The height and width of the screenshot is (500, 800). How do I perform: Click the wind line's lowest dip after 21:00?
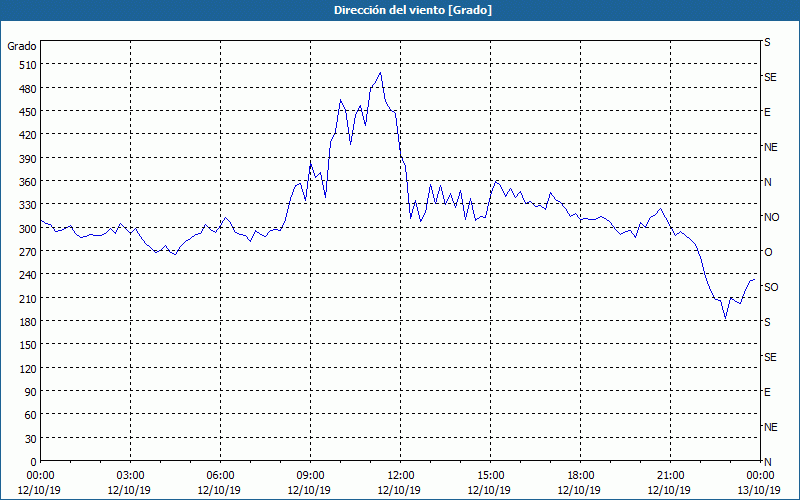pyautogui.click(x=726, y=319)
